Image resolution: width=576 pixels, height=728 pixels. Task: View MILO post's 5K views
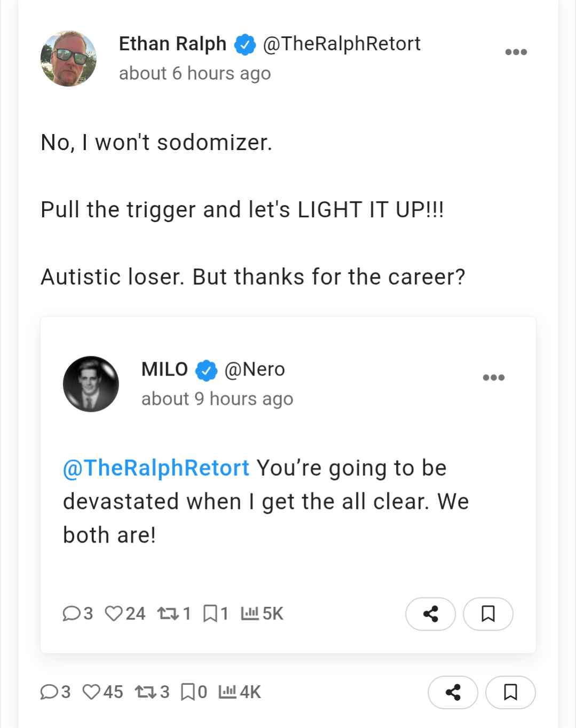[x=262, y=614]
